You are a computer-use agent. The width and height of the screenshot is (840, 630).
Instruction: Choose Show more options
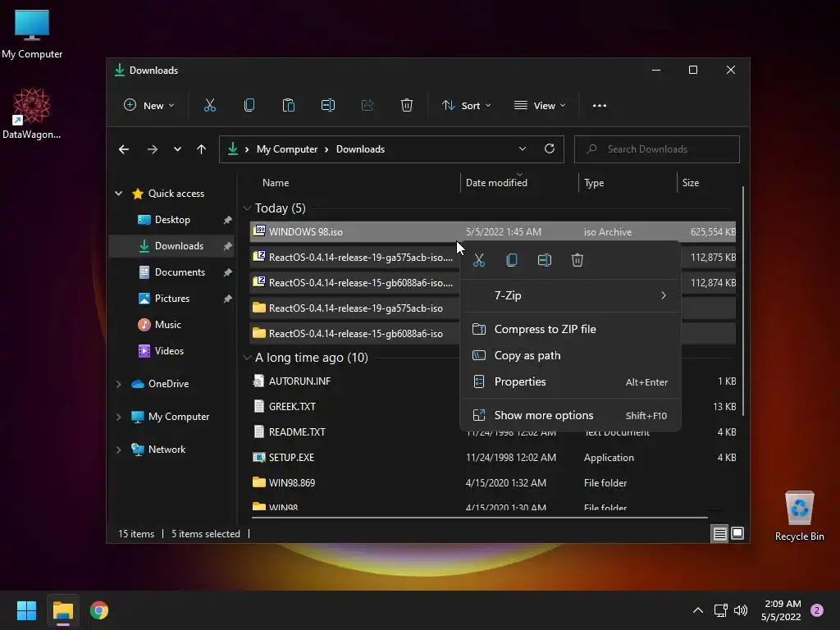click(x=571, y=415)
